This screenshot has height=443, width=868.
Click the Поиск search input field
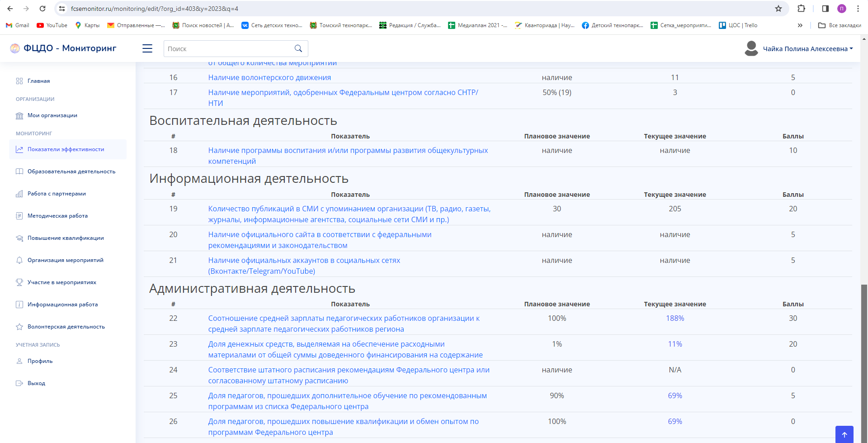[228, 49]
